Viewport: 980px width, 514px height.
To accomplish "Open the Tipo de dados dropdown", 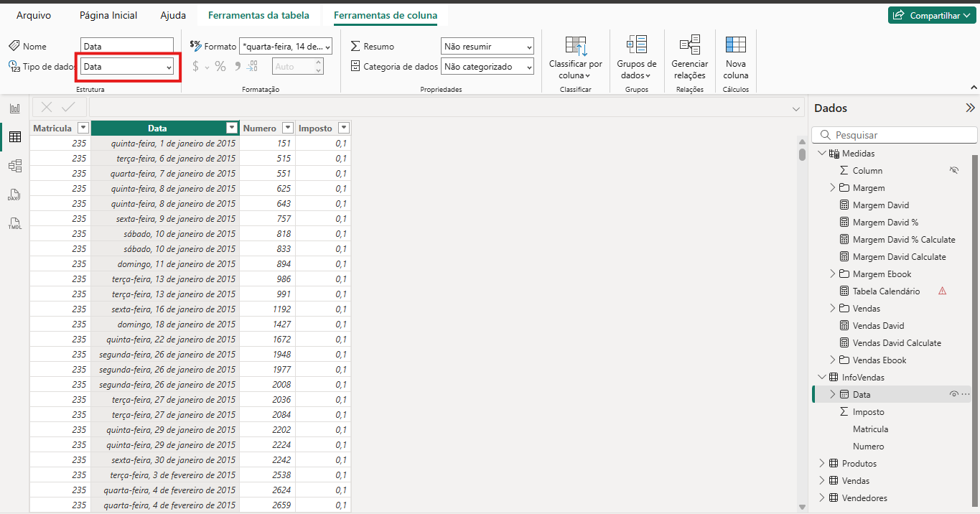I will click(x=127, y=67).
